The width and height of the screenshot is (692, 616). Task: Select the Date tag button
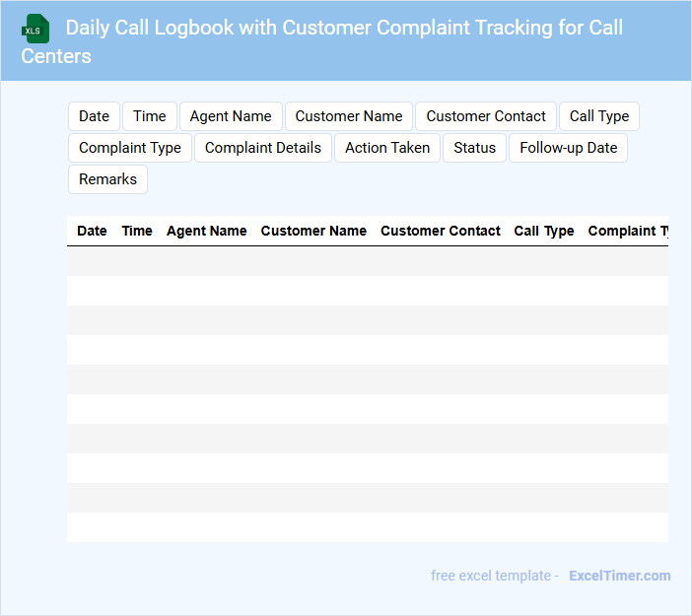tap(94, 116)
